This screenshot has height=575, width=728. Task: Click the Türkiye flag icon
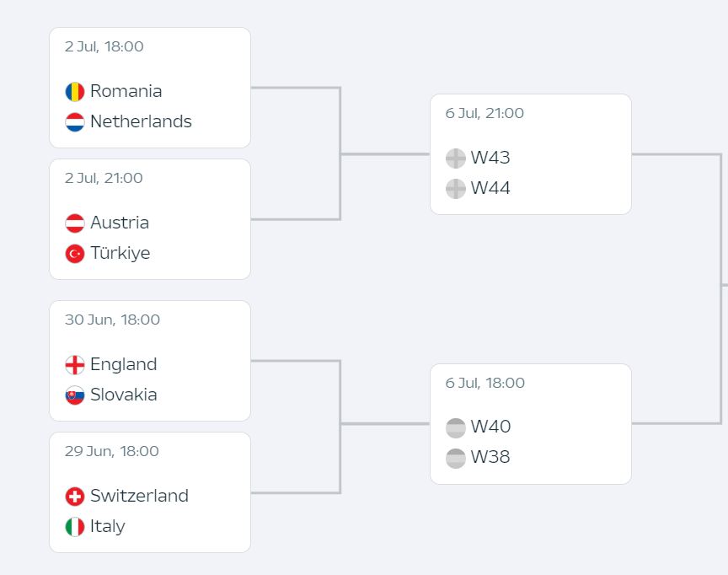click(75, 254)
